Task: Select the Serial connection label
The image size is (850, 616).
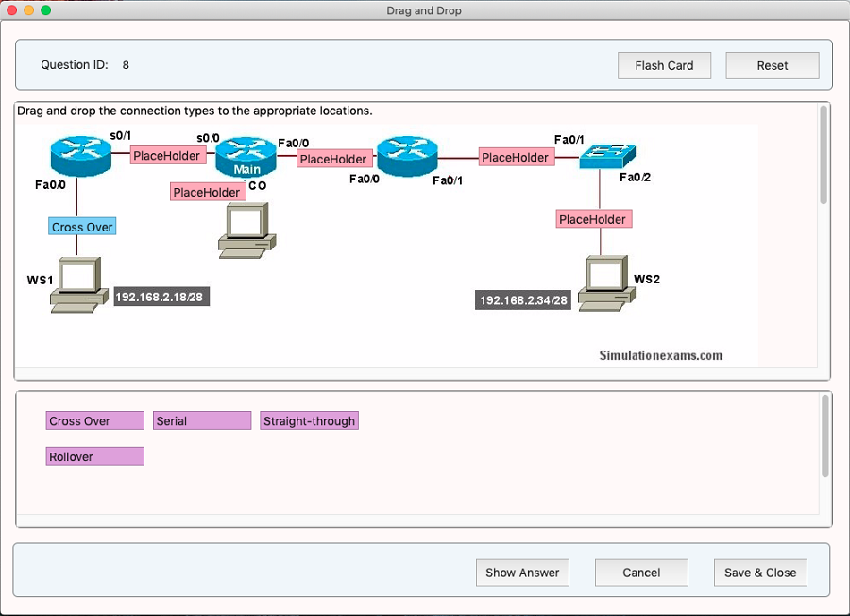Action: point(201,420)
